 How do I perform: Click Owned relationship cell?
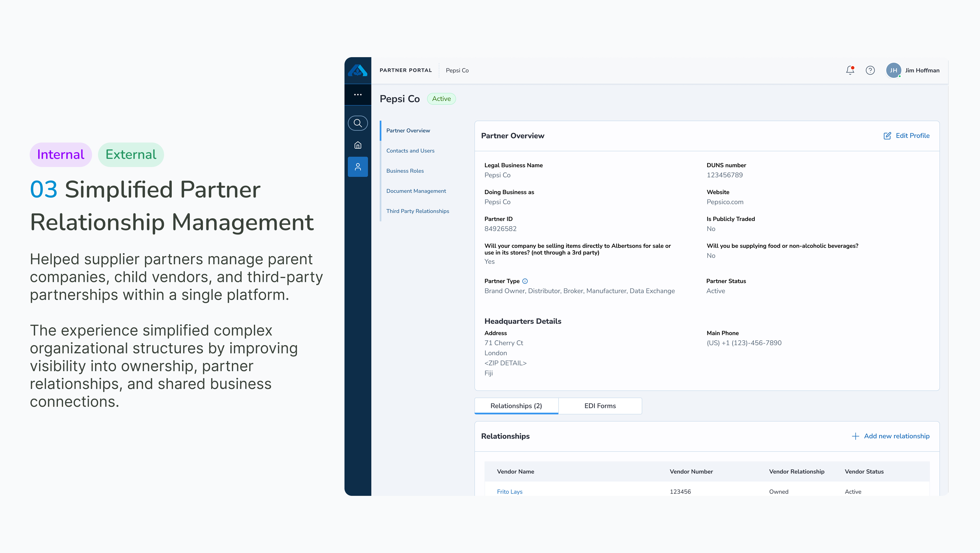(x=779, y=492)
